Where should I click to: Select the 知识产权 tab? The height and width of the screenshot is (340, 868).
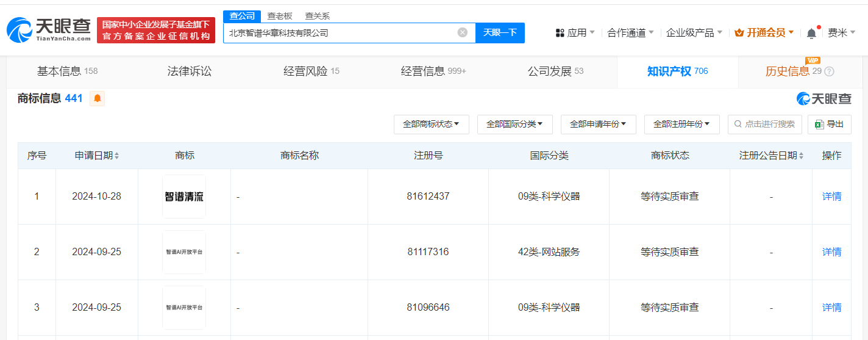coord(677,71)
